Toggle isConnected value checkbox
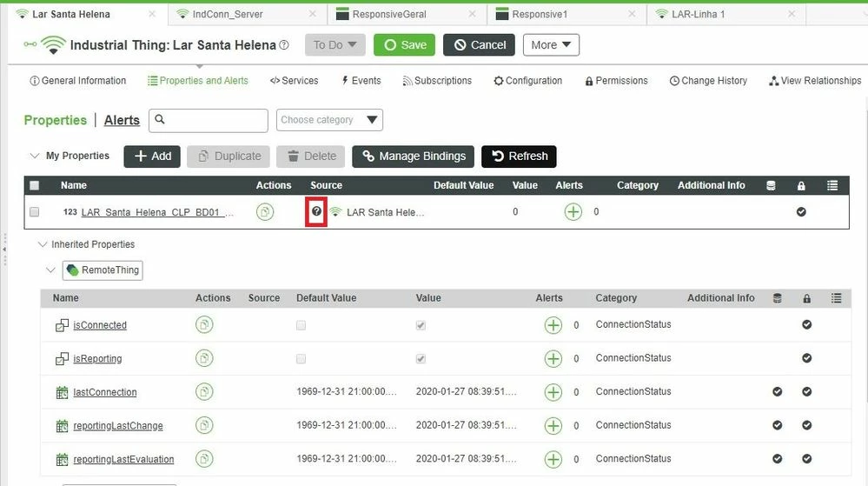The image size is (868, 486). 421,325
